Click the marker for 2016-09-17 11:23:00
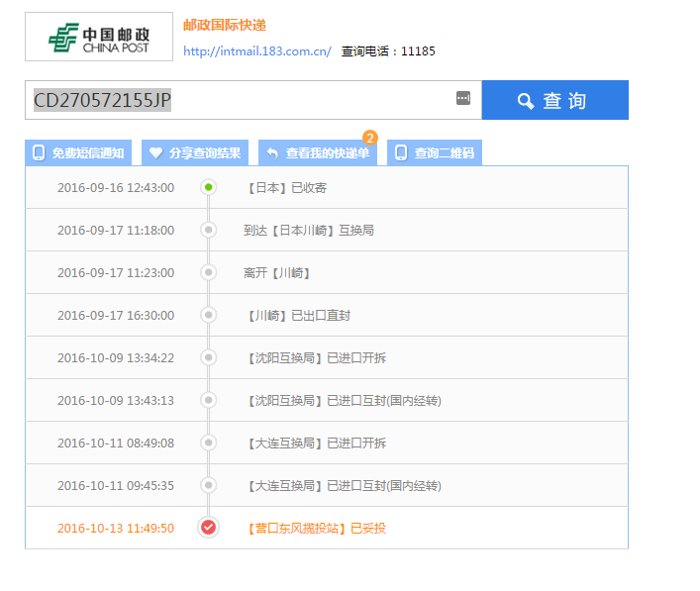700x591 pixels. (x=209, y=272)
